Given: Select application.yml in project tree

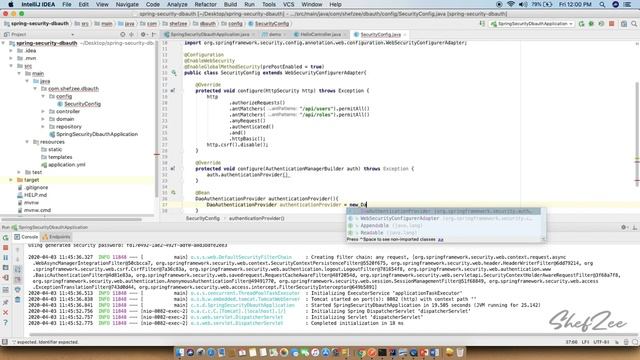Looking at the screenshot, I should [x=67, y=164].
